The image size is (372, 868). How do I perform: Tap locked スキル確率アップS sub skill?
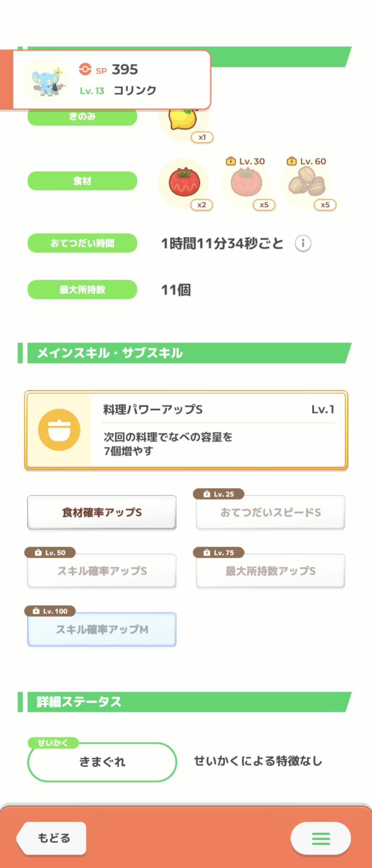pos(102,571)
